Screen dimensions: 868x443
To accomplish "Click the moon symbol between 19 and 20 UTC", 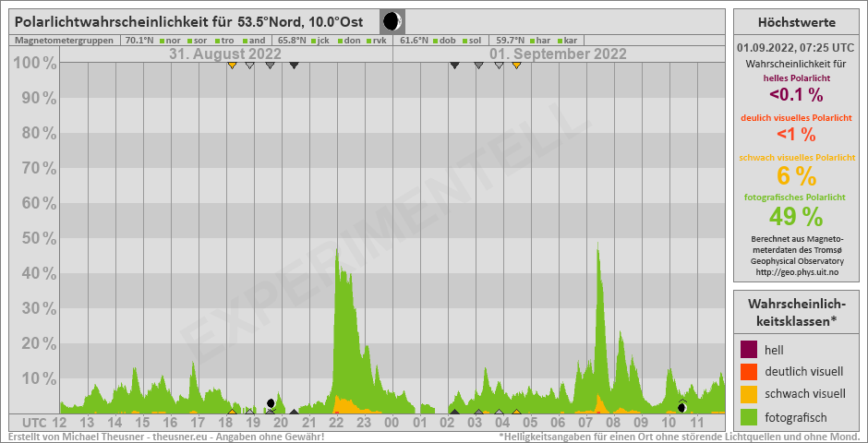I will 271,403.
